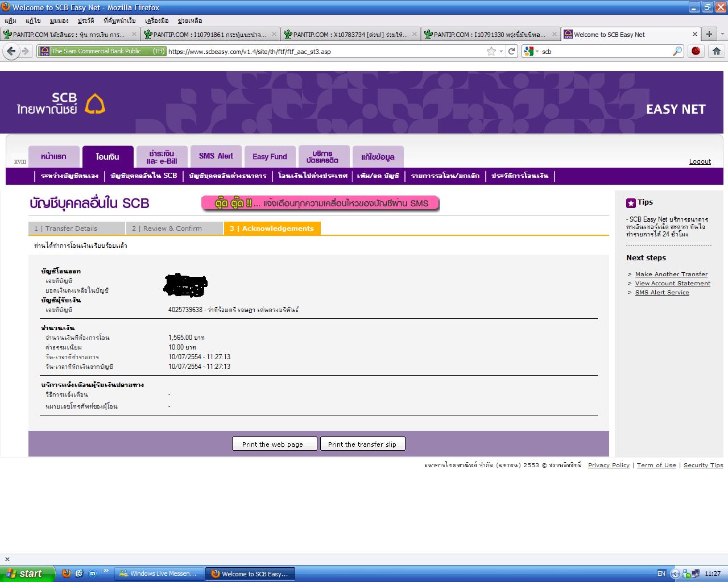Viewport: 728px width, 582px height.
Task: Open View Account Statement link
Action: [673, 283]
